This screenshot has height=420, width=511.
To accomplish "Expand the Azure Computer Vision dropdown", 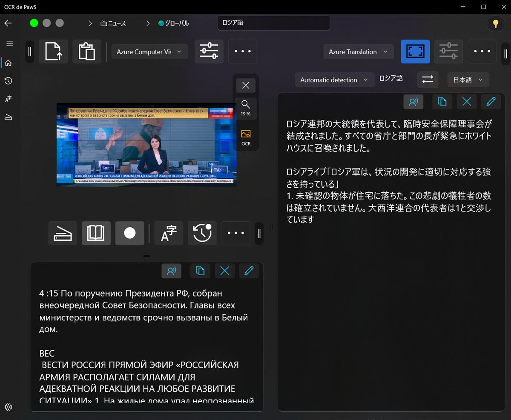I will (149, 52).
